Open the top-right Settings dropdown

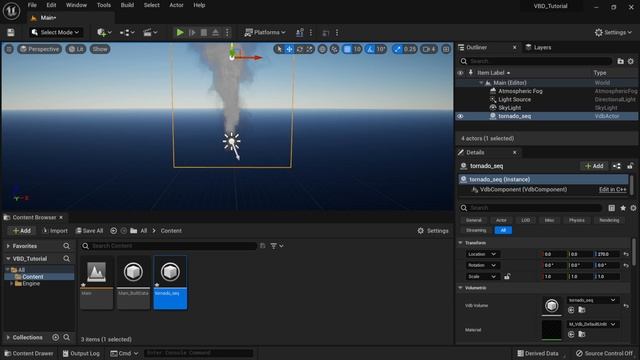613,32
